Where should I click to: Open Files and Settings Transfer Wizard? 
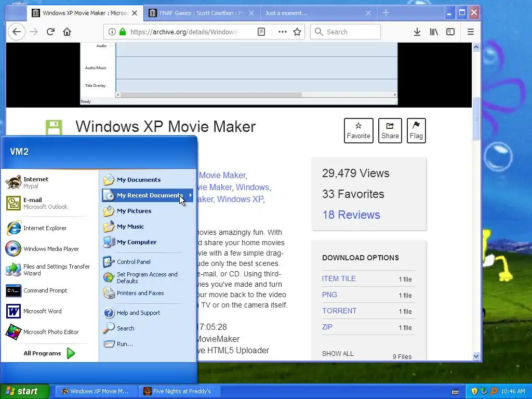coord(49,270)
